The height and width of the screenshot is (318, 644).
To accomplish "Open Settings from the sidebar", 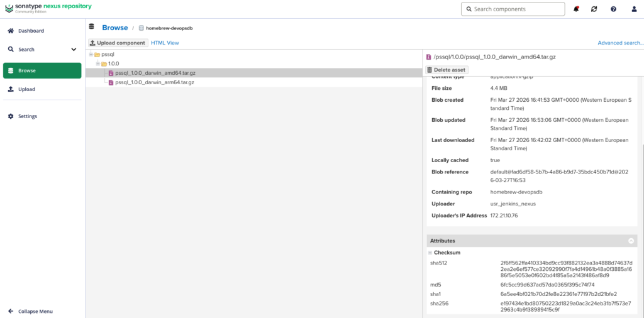I will (x=27, y=116).
